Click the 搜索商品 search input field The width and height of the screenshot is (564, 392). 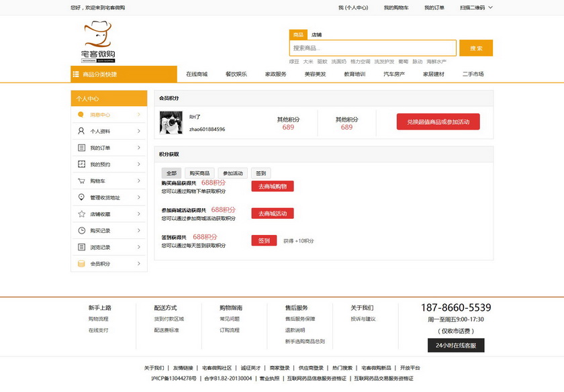(373, 48)
